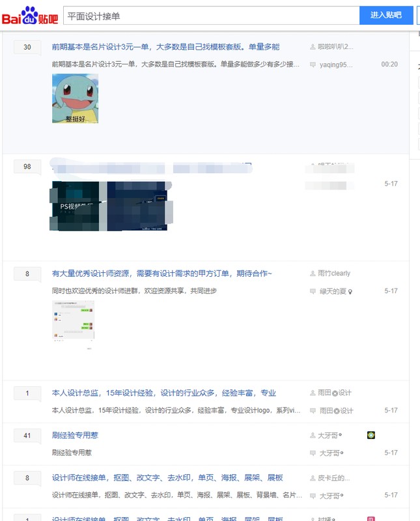420x521 pixels.
Task: Click the author icon beside 雨田◎设计 in the 本人设计总监 title row
Action: pos(313,393)
